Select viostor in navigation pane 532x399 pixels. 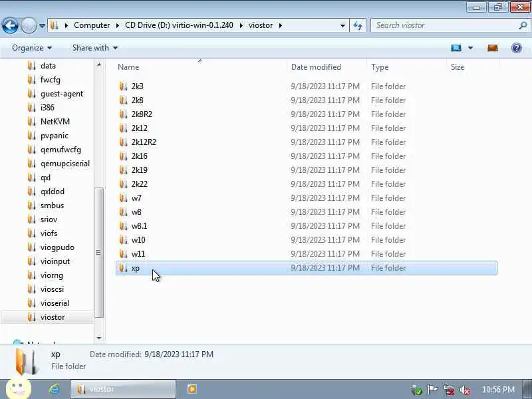click(53, 317)
